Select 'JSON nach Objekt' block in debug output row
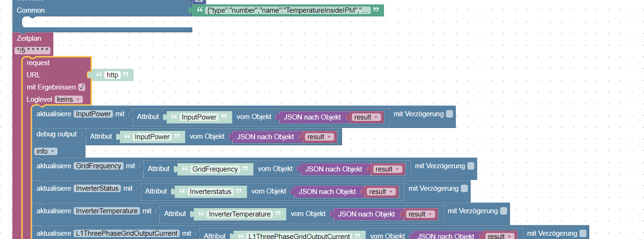 pos(265,137)
